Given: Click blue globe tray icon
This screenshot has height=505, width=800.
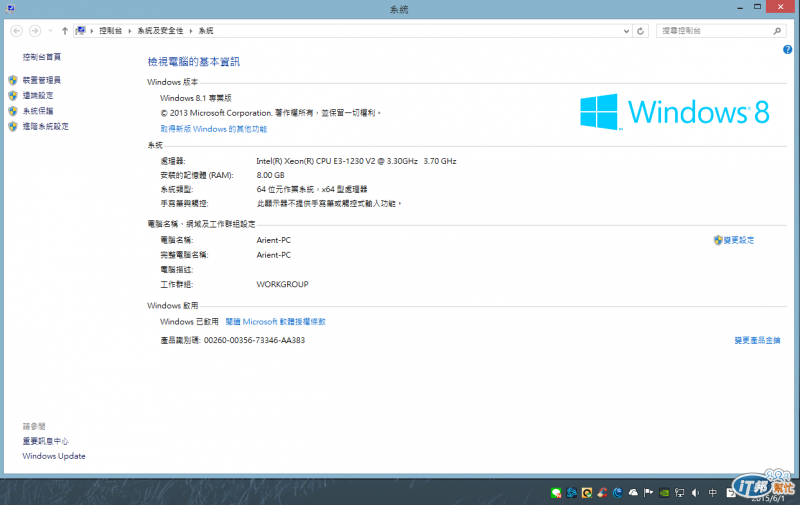Looking at the screenshot, I should tap(618, 493).
